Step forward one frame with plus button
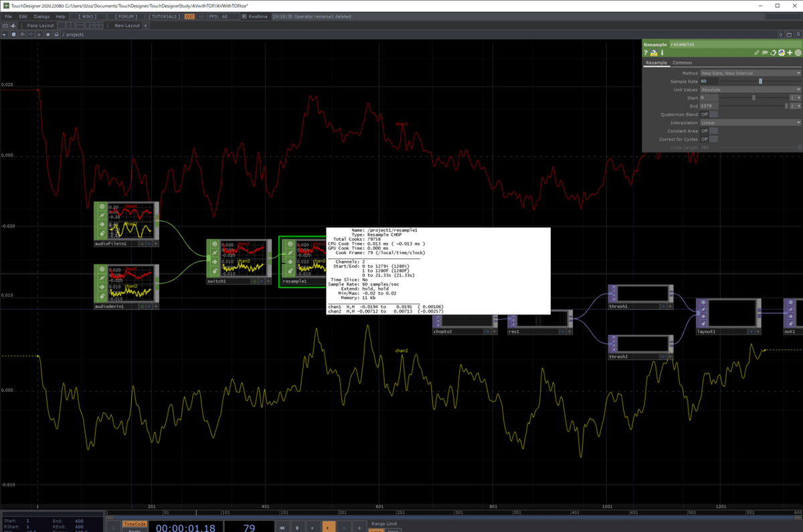This screenshot has width=803, height=532. [x=359, y=527]
